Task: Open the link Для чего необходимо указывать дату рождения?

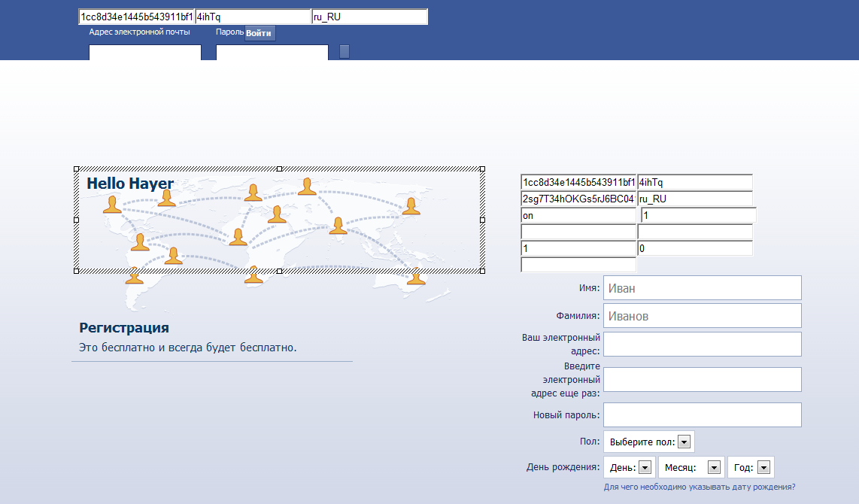Action: (x=700, y=487)
